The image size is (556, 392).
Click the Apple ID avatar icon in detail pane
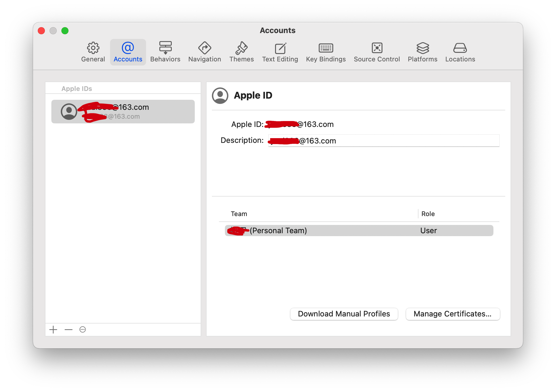pos(220,96)
